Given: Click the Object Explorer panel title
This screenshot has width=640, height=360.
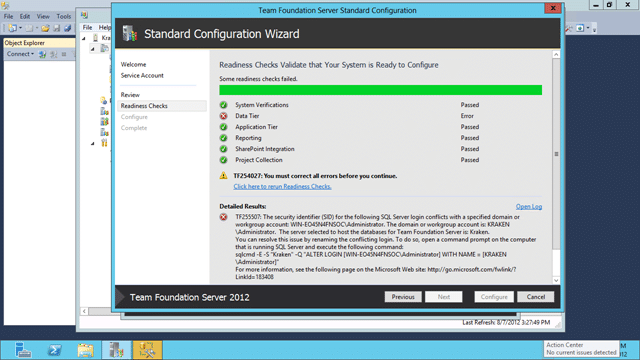Looking at the screenshot, I should click(x=24, y=43).
